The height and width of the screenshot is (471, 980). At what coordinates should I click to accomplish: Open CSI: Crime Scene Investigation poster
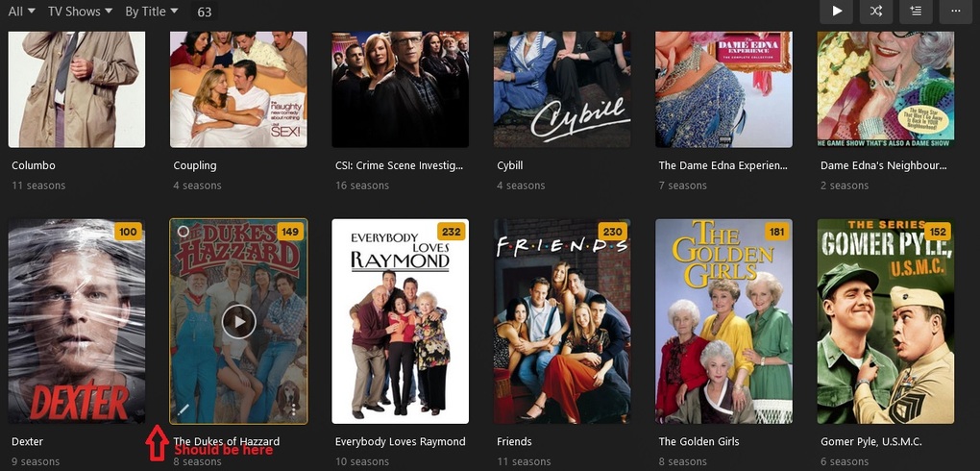[400, 89]
